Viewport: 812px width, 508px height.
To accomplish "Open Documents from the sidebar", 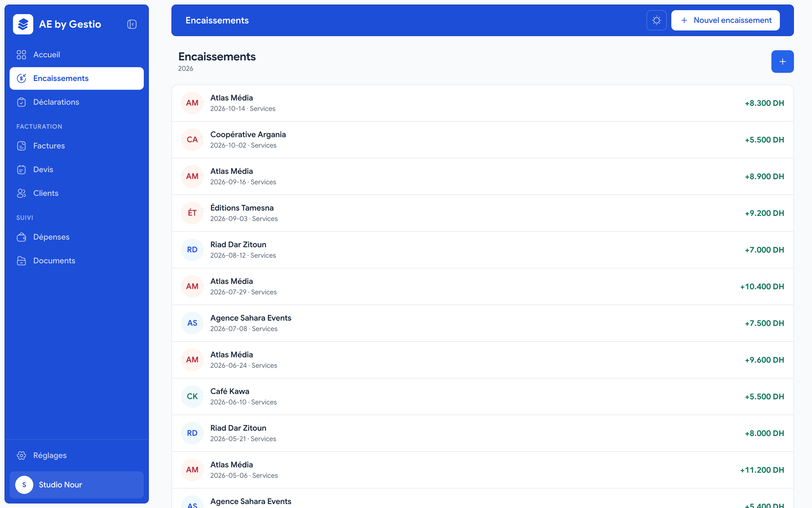I will tap(76, 261).
